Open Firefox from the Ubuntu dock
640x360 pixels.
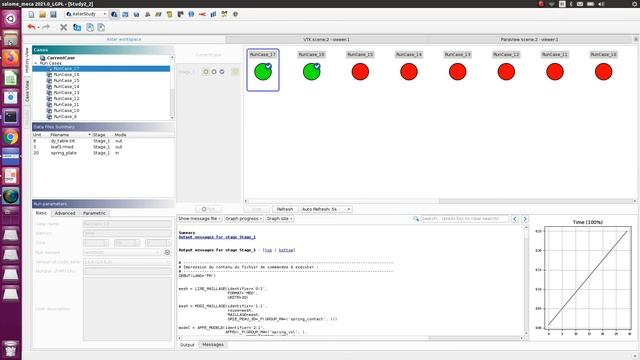[x=11, y=58]
